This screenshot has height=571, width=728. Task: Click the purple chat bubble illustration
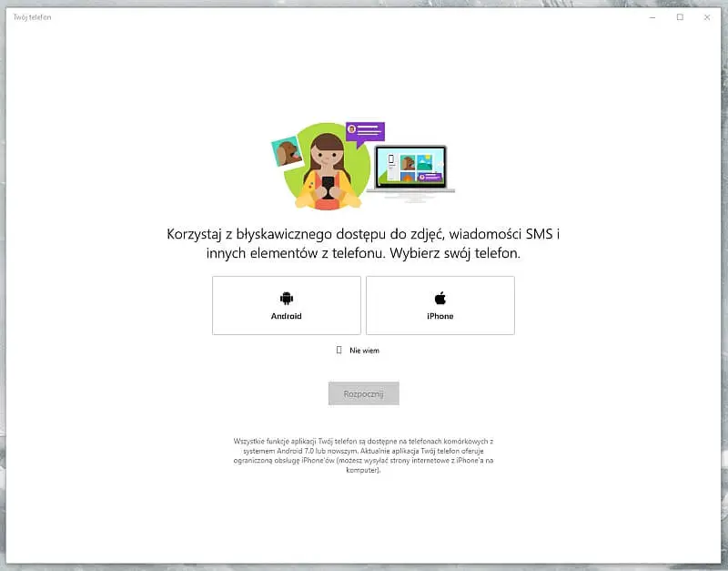pos(365,133)
